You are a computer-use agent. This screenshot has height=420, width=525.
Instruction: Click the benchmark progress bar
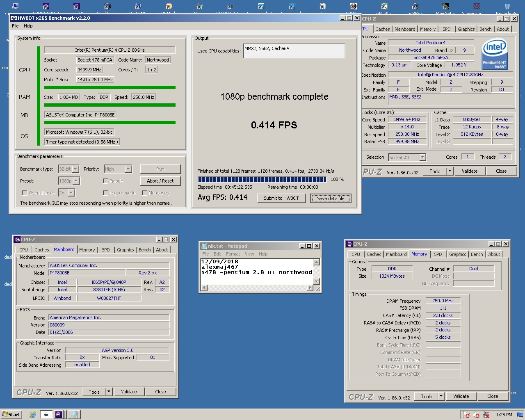click(x=262, y=179)
